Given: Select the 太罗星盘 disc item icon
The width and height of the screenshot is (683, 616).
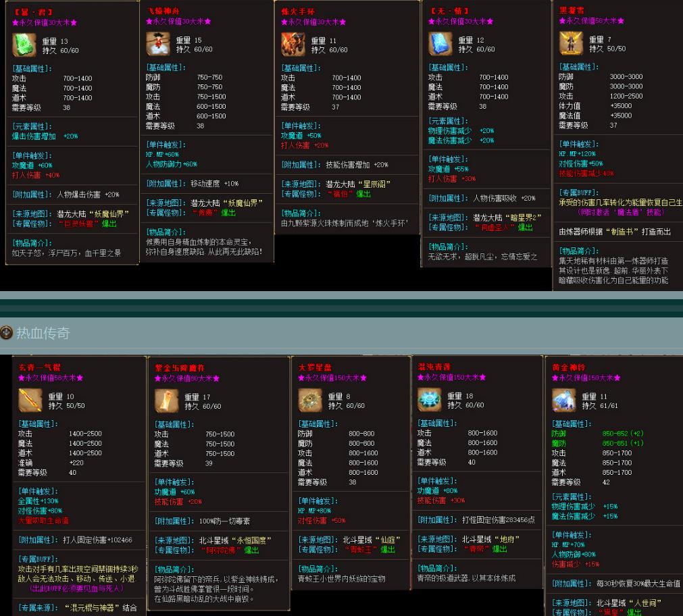Looking at the screenshot, I should (x=310, y=400).
